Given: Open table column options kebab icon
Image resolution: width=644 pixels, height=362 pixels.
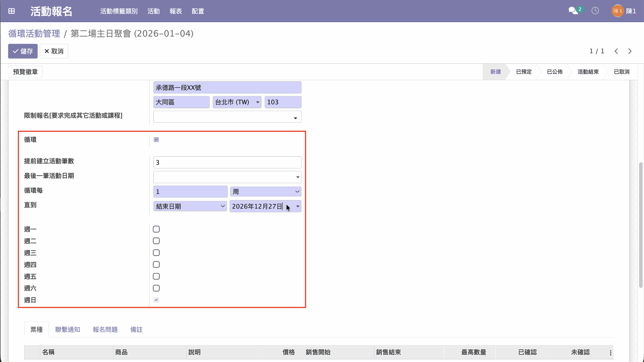Looking at the screenshot, I should 610,353.
